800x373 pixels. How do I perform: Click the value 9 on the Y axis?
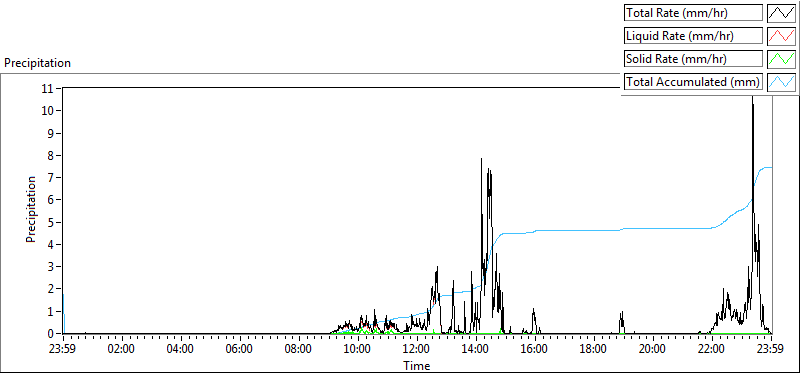pyautogui.click(x=52, y=133)
